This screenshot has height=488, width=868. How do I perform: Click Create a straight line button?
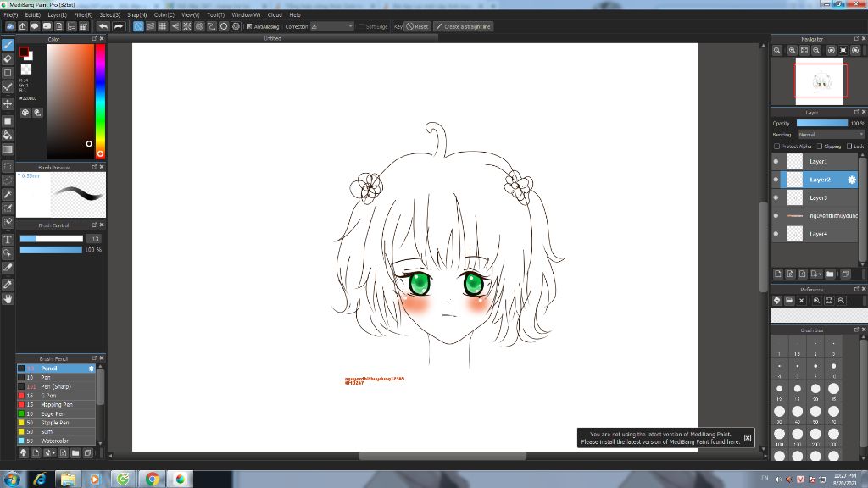click(463, 26)
